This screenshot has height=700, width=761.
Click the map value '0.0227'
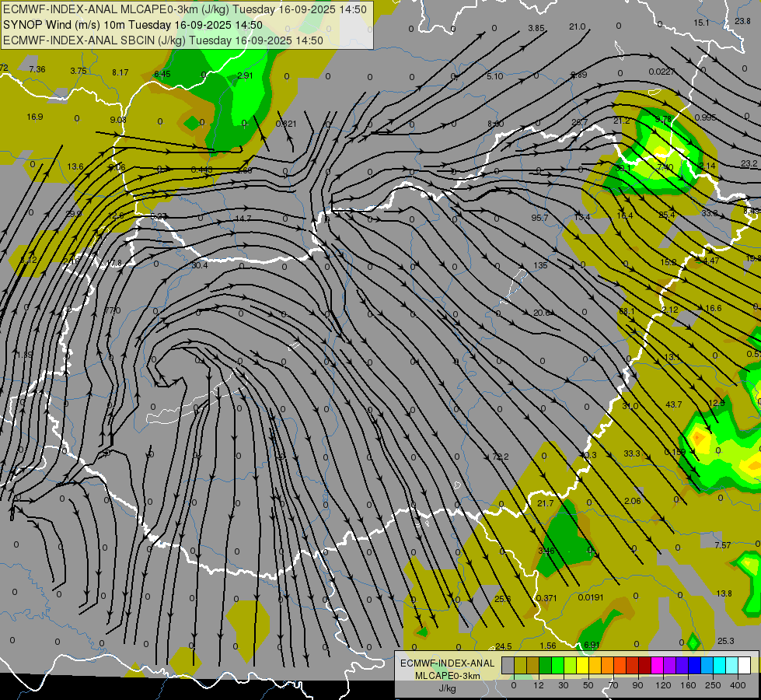click(662, 72)
